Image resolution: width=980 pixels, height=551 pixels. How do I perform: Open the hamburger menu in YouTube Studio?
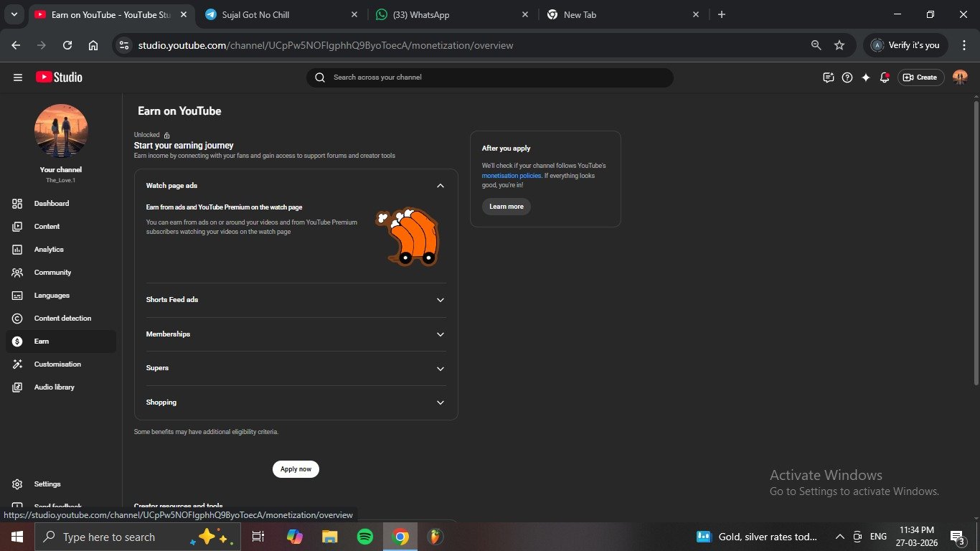click(18, 77)
